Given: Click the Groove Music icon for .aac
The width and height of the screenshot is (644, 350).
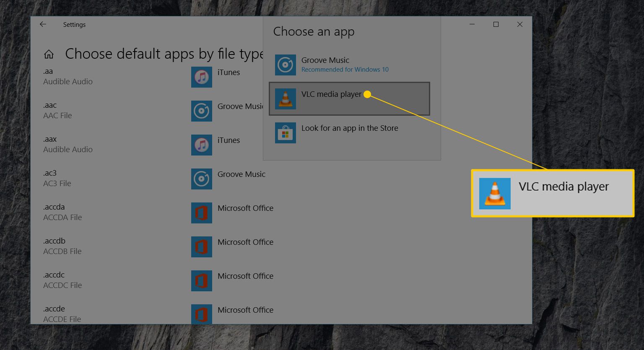Looking at the screenshot, I should pos(202,111).
